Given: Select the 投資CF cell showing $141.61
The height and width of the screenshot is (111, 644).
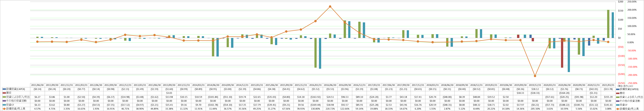Looking at the screenshot, I should coord(608,105).
